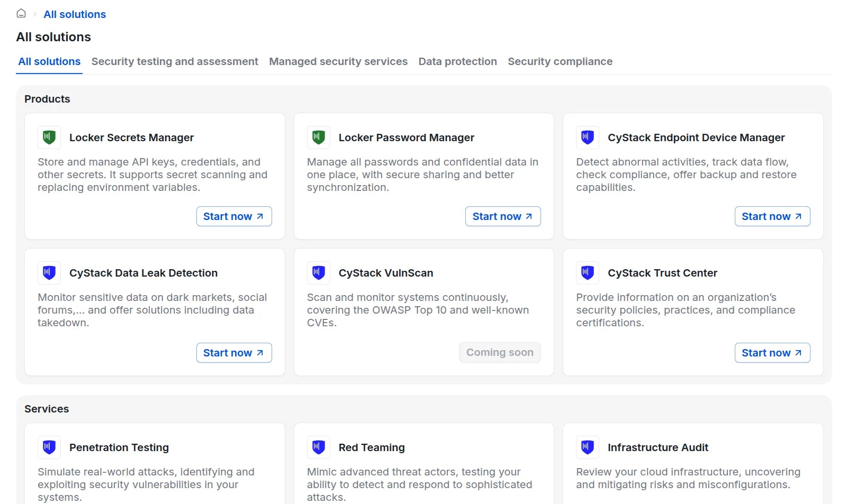Click the Penetration Testing title

[119, 447]
